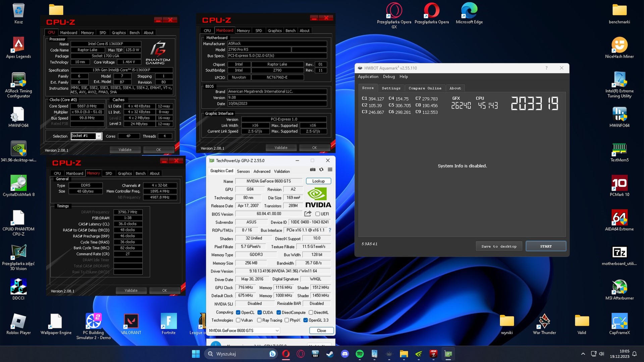Open CrystalDiskMark 8 desktop icon

18,186
